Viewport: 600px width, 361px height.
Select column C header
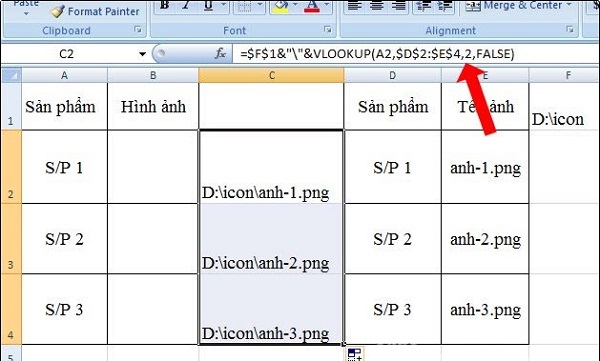(271, 75)
